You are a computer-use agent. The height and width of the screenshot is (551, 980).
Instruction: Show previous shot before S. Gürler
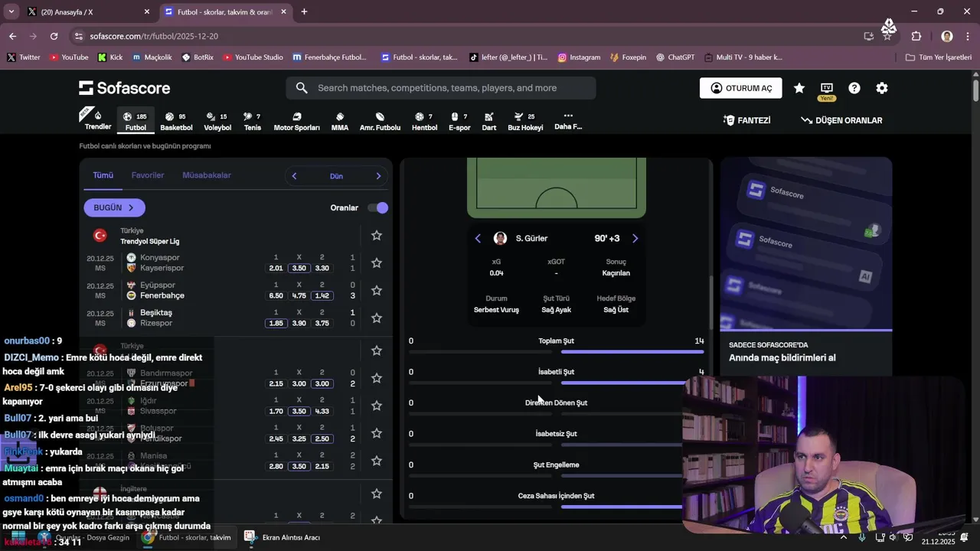478,238
